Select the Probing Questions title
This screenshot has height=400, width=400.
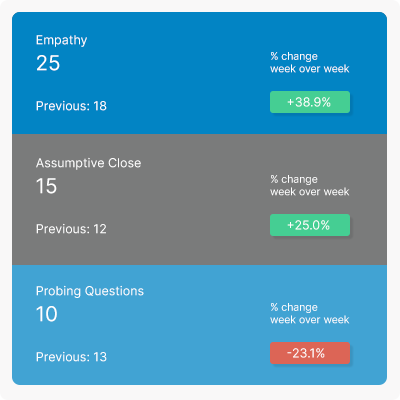90,291
